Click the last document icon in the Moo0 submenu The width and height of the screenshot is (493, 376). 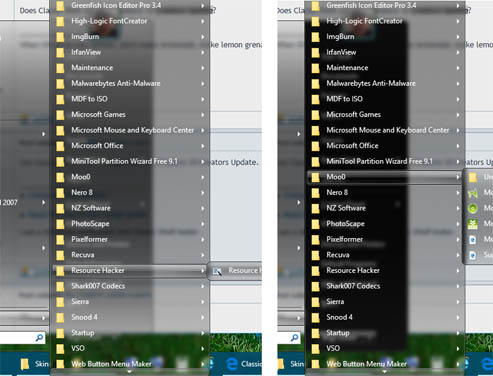coord(472,255)
